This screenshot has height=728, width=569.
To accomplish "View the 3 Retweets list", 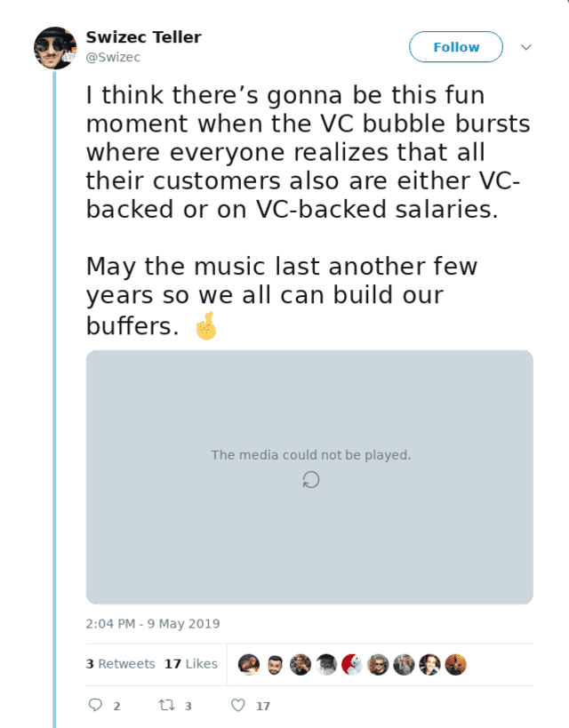I will 120,664.
